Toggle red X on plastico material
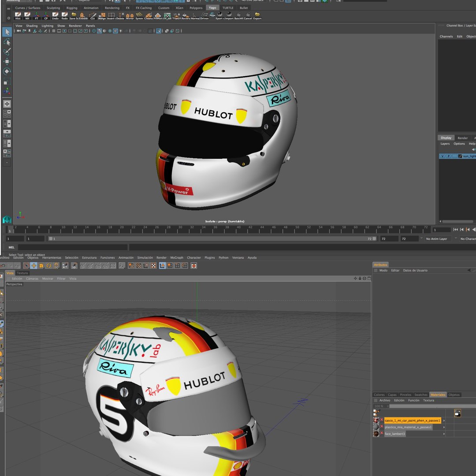This screenshot has width=476, height=476. coord(382,427)
